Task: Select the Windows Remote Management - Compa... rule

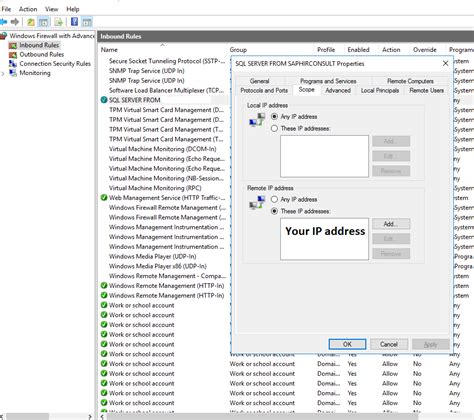Action: tap(167, 276)
